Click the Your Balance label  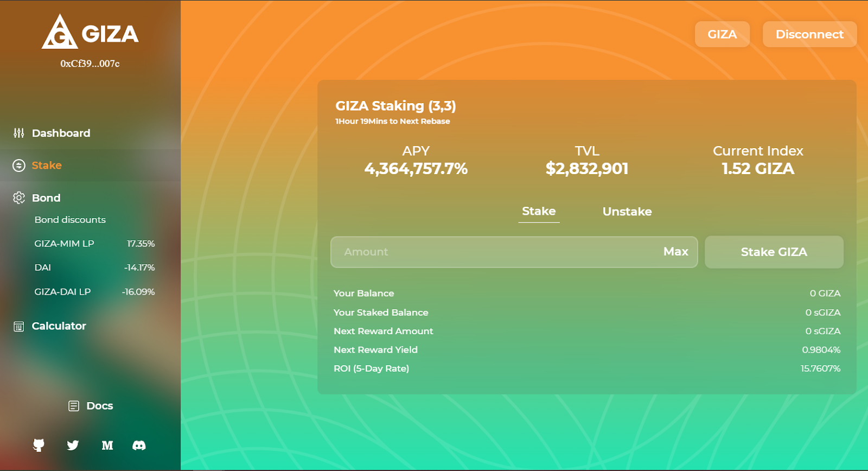(x=364, y=294)
